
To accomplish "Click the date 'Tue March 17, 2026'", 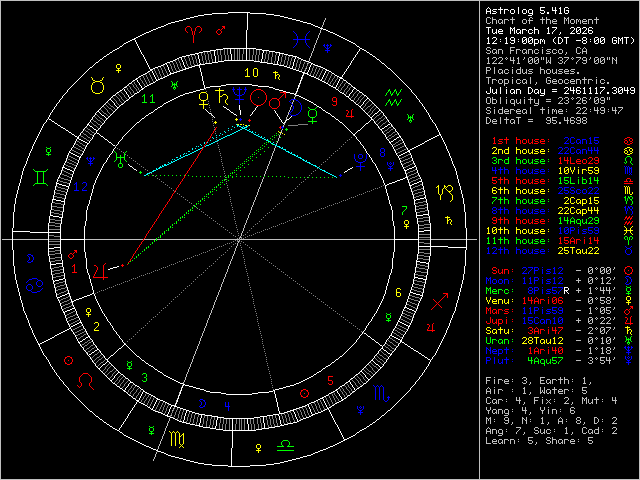I will click(x=539, y=31).
